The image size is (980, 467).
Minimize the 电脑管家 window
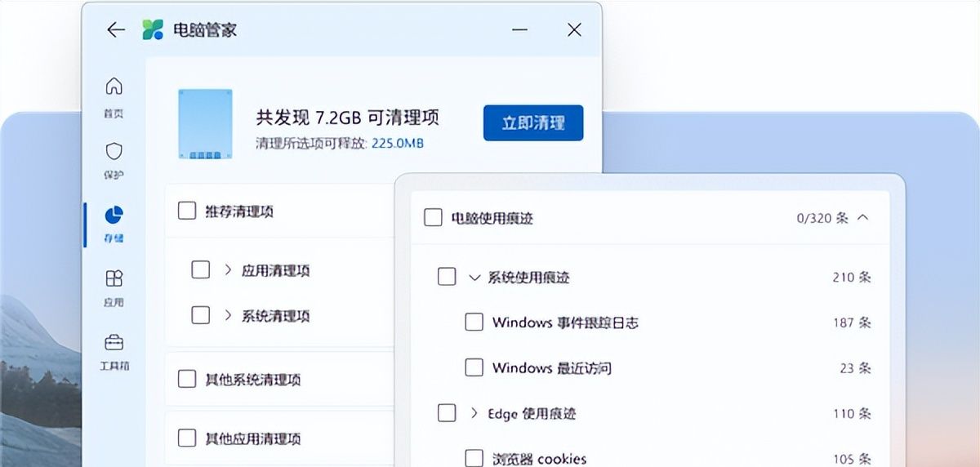pos(519,30)
